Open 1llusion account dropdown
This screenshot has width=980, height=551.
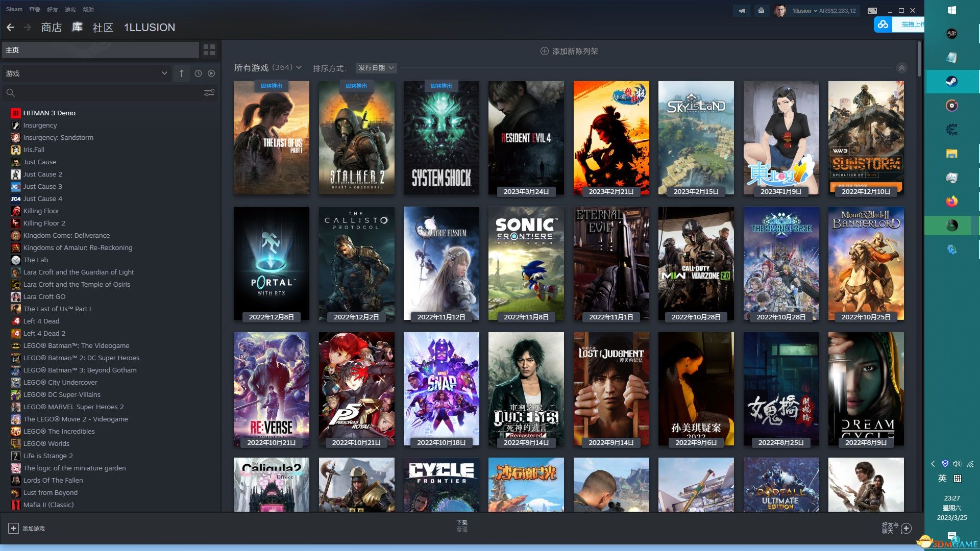point(805,11)
